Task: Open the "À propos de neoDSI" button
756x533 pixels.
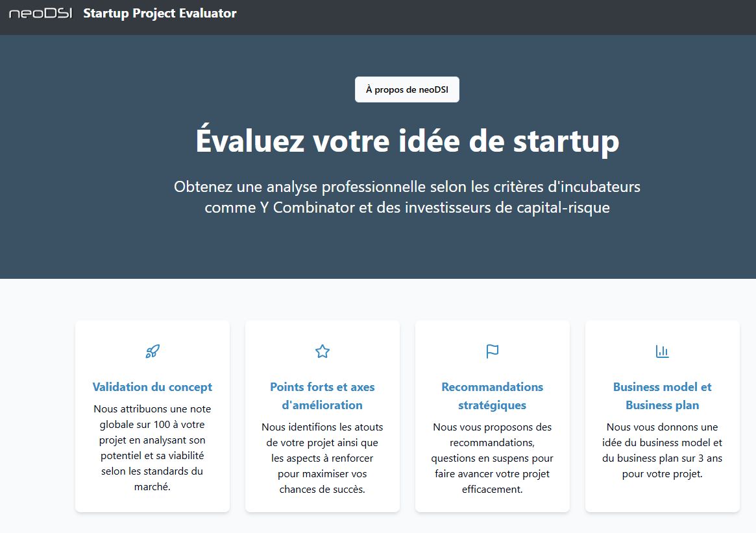Action: [x=407, y=89]
